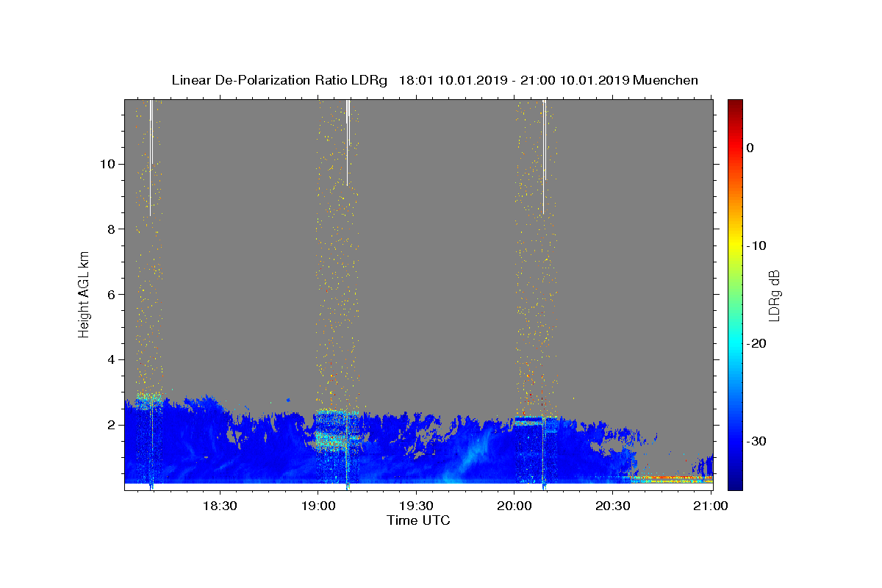This screenshot has width=882, height=588.
Task: Click the height tick label 10 on the height axis
Action: point(107,163)
